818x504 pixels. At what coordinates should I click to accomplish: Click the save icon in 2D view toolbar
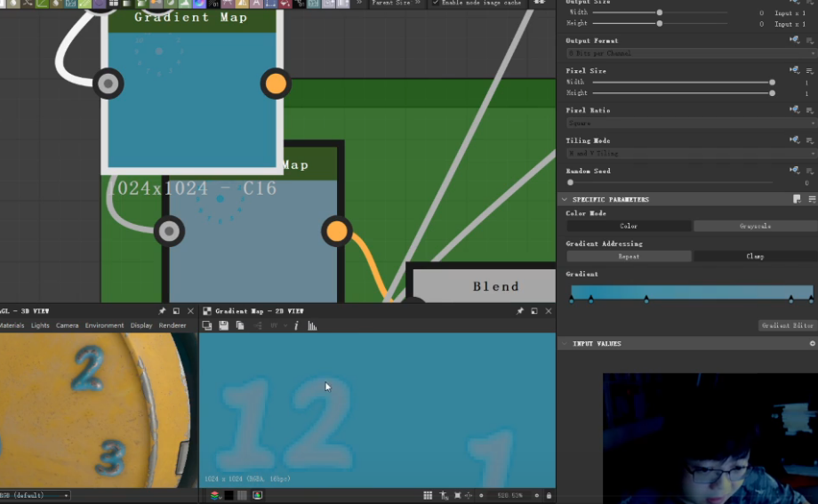(224, 325)
